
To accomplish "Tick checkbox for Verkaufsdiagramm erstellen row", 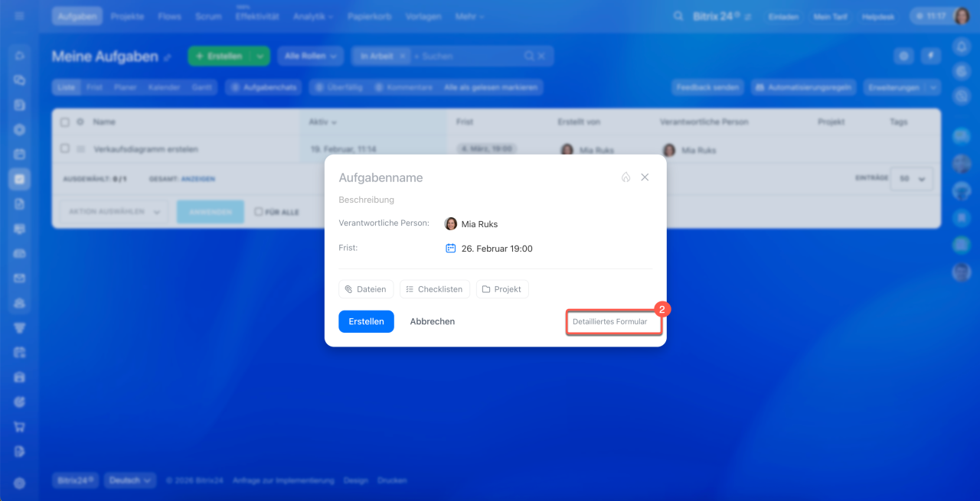I will pos(64,149).
